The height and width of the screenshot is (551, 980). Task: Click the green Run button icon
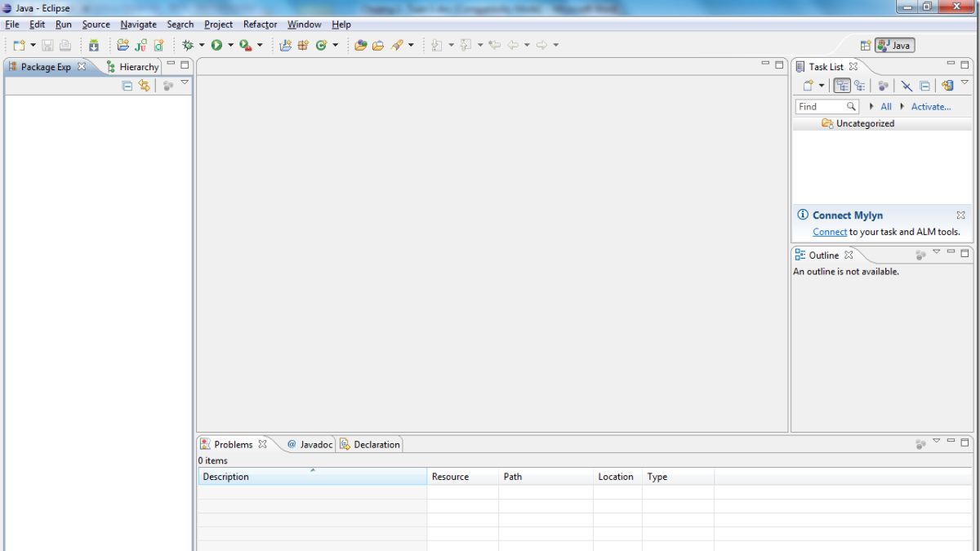[x=216, y=46]
